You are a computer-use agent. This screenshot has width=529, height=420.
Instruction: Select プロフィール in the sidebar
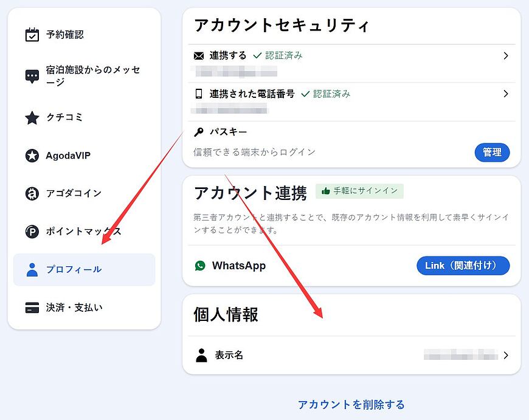[x=84, y=269]
